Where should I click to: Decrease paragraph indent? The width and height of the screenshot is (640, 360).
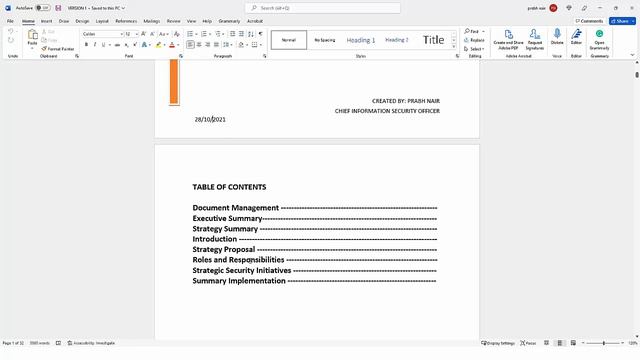point(233,34)
